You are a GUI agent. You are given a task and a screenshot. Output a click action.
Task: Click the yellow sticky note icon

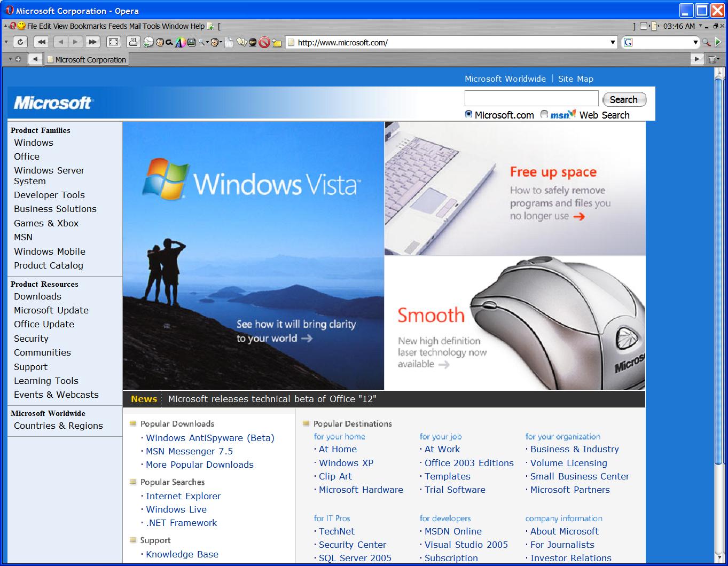click(277, 43)
